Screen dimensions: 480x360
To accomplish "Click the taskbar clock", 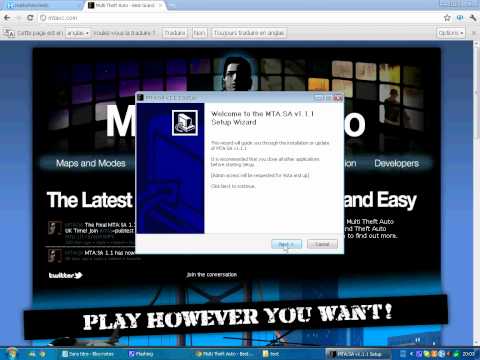I will click(x=468, y=354).
